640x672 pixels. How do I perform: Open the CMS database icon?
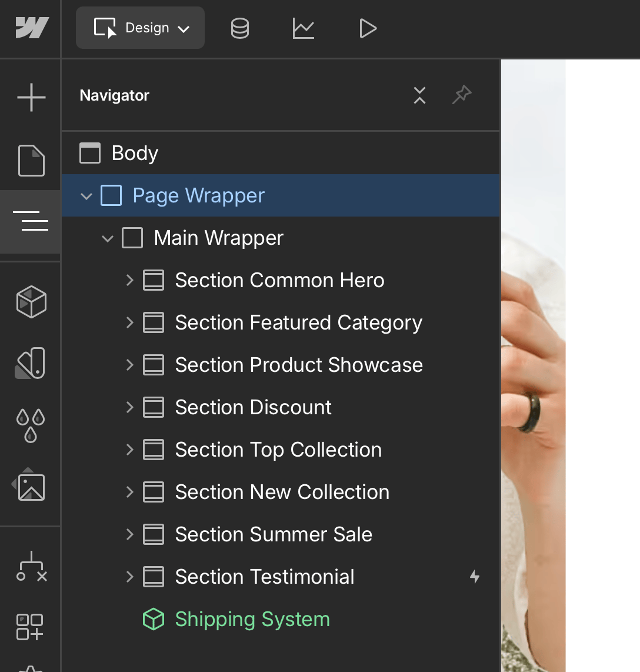(x=240, y=28)
